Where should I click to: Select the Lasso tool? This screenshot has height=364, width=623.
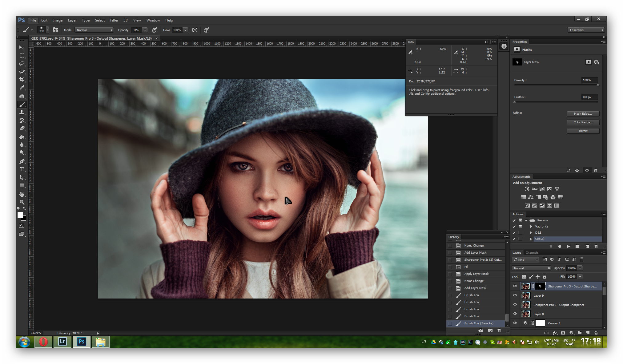point(22,64)
